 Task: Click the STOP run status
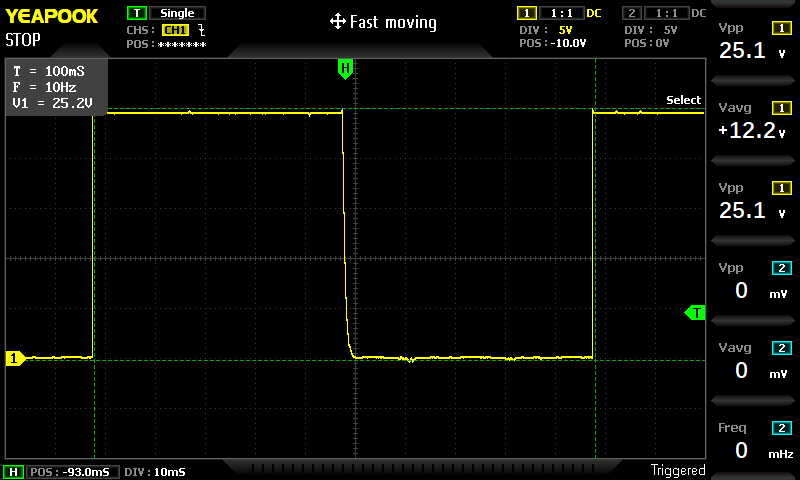tap(23, 40)
